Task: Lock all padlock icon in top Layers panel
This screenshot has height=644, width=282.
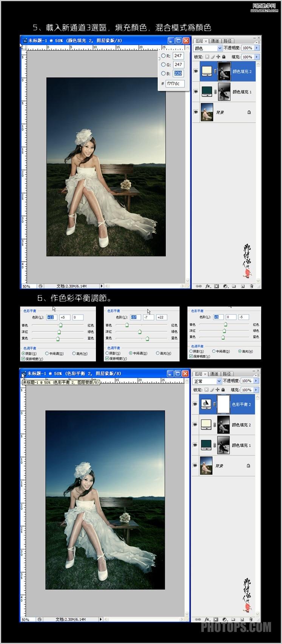Action: click(x=223, y=57)
